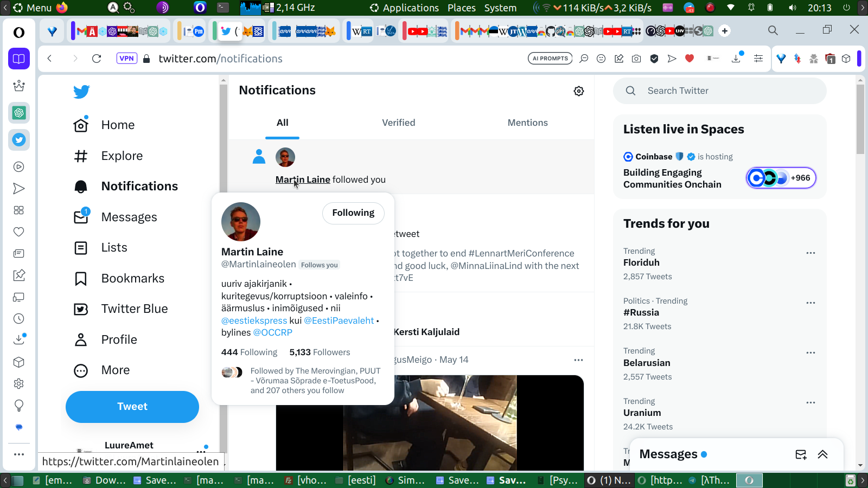
Task: Click the shield icon in the address bar
Action: click(x=654, y=59)
